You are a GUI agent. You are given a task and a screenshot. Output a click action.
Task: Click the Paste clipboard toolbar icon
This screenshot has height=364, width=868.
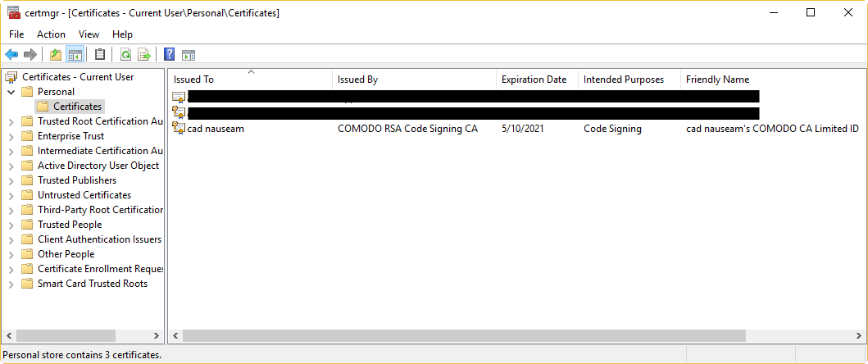point(100,54)
